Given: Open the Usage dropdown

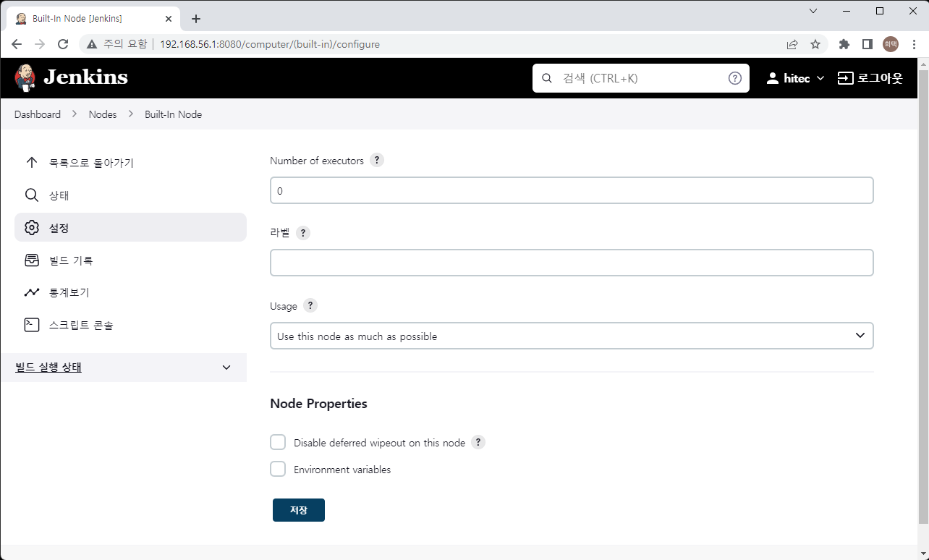Looking at the screenshot, I should click(x=572, y=336).
